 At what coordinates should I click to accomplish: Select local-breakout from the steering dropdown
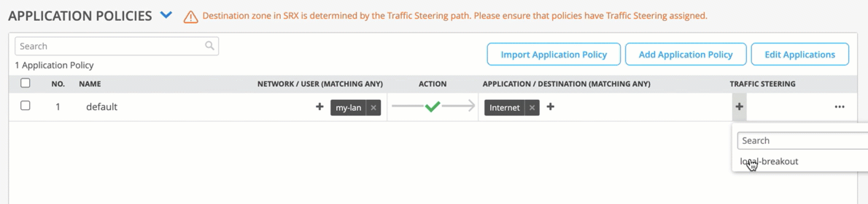[770, 162]
